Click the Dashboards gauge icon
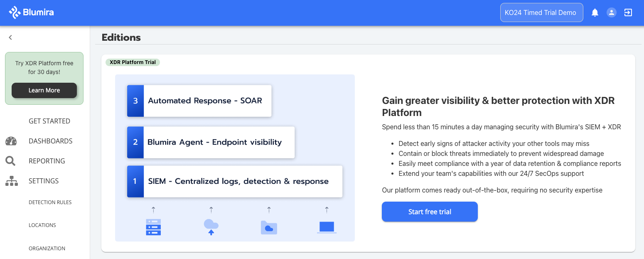This screenshot has width=644, height=259. click(11, 141)
